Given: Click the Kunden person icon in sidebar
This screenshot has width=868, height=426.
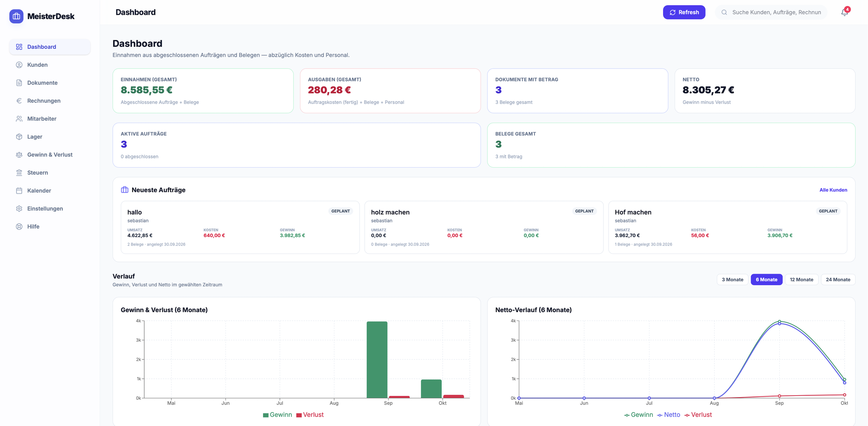Looking at the screenshot, I should pos(19,65).
